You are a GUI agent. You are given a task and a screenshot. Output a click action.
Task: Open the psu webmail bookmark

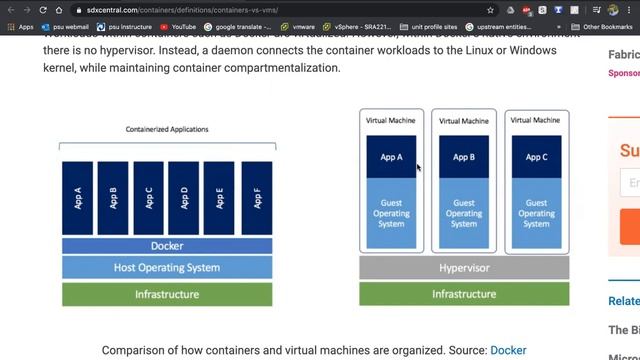coord(65,27)
